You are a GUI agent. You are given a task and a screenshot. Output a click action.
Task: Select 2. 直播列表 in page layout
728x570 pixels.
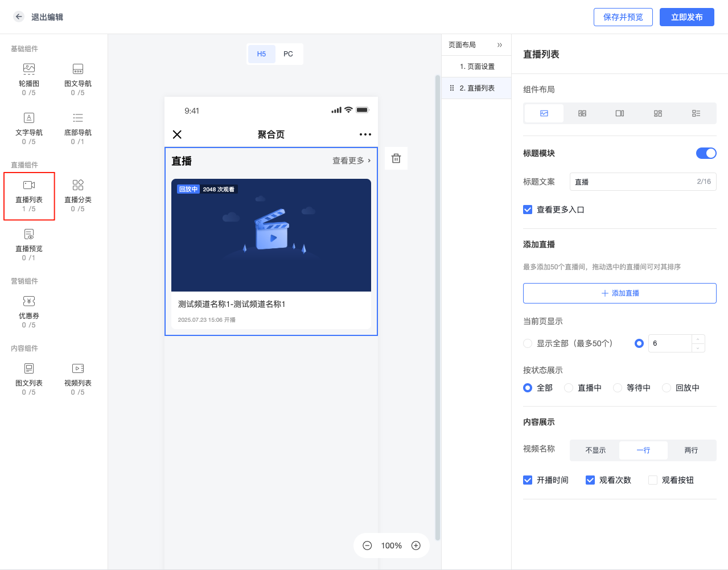[476, 88]
